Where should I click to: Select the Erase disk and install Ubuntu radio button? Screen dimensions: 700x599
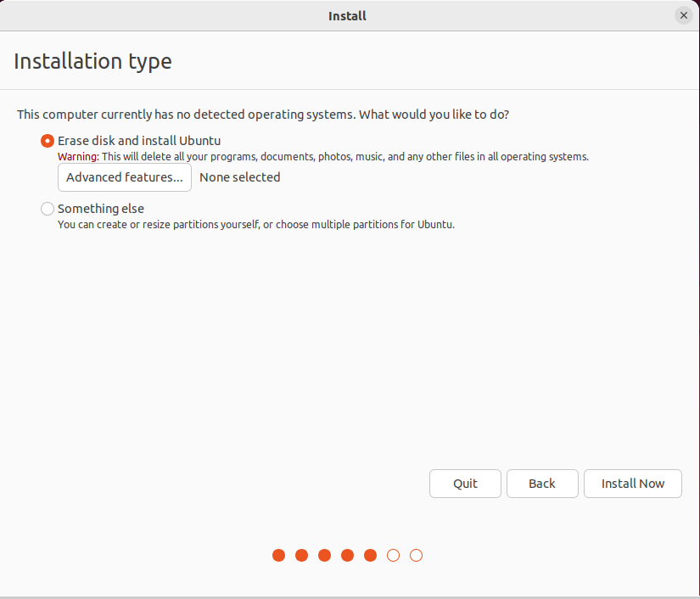click(48, 141)
